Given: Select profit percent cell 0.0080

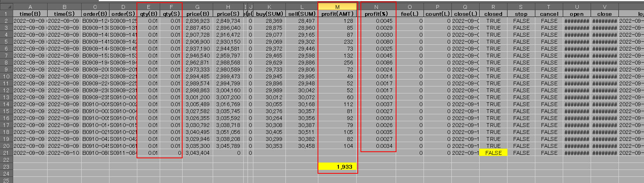Looking at the screenshot, I should (376, 42).
